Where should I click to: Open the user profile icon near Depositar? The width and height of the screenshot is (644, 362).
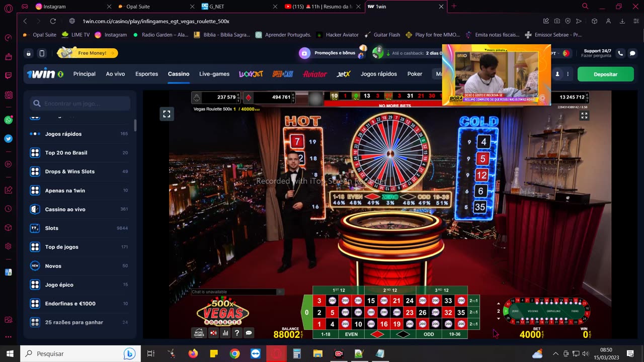(x=557, y=74)
